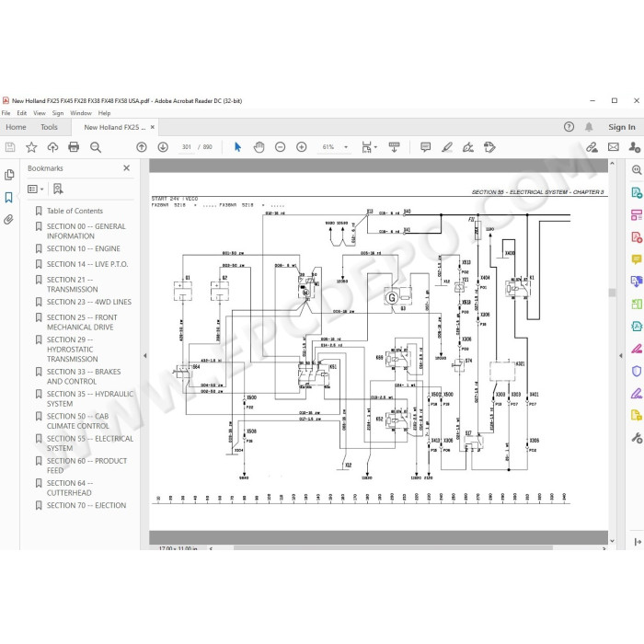Image resolution: width=644 pixels, height=644 pixels.
Task: Open Table of Contents bookmark
Action: click(75, 211)
